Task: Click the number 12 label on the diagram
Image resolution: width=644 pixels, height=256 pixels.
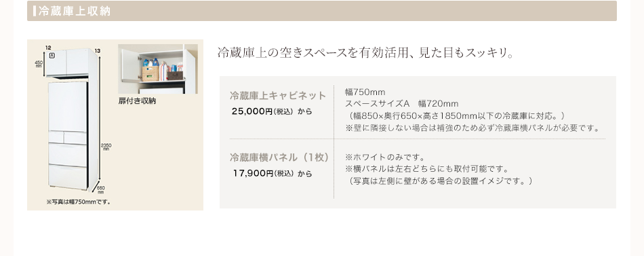Action: pyautogui.click(x=48, y=48)
